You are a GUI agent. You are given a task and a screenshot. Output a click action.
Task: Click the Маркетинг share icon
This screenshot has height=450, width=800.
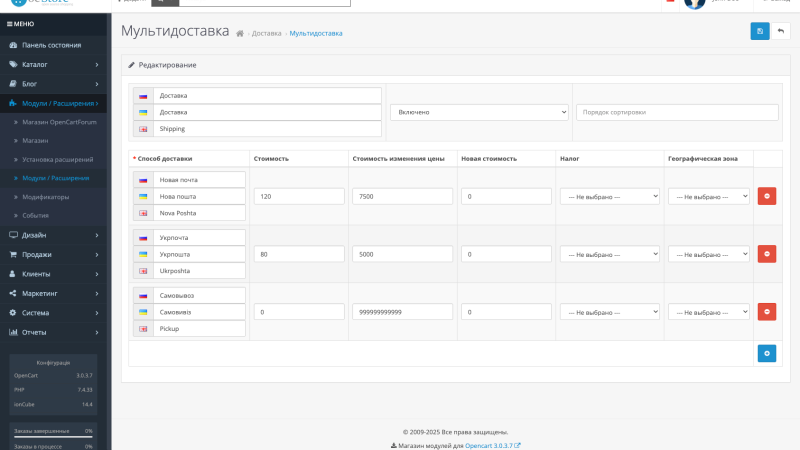click(13, 293)
